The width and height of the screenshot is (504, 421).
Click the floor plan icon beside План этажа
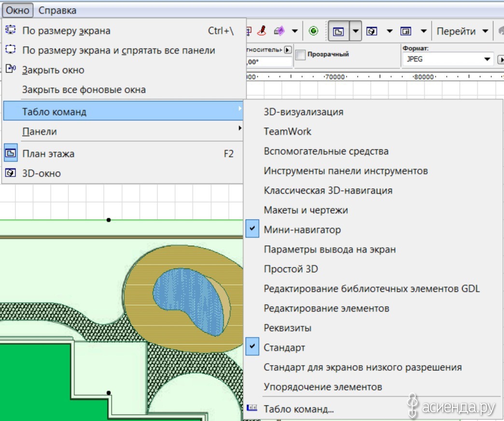[x=11, y=154]
